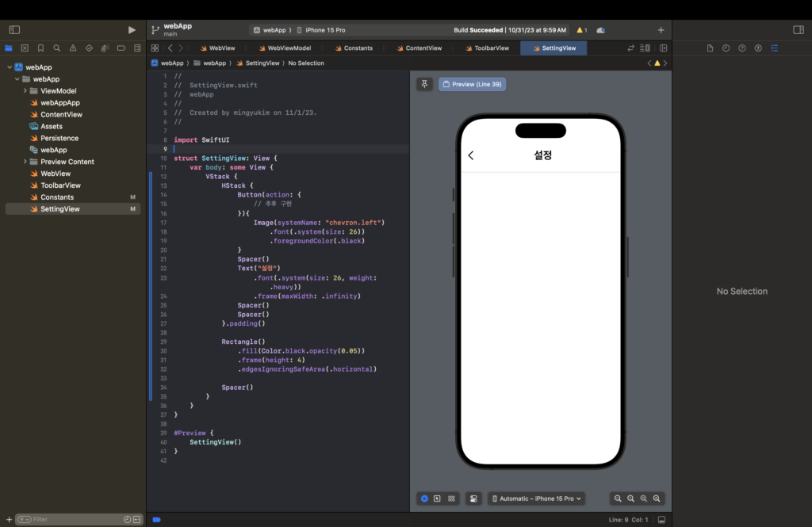The width and height of the screenshot is (812, 527).
Task: Select Constants file in navigator
Action: click(57, 197)
